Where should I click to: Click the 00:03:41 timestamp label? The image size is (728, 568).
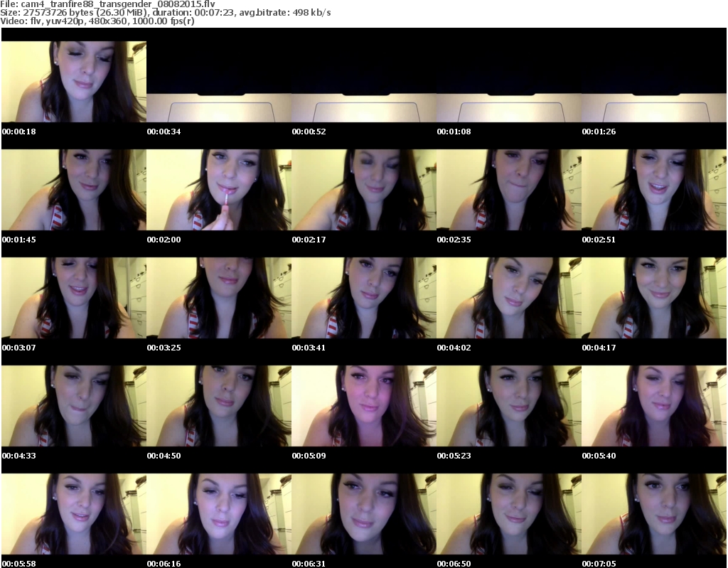coord(309,348)
